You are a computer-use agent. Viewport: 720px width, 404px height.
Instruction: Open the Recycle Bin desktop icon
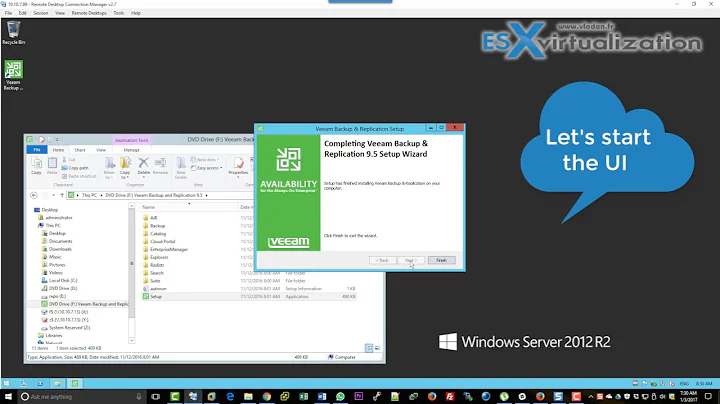point(13,33)
